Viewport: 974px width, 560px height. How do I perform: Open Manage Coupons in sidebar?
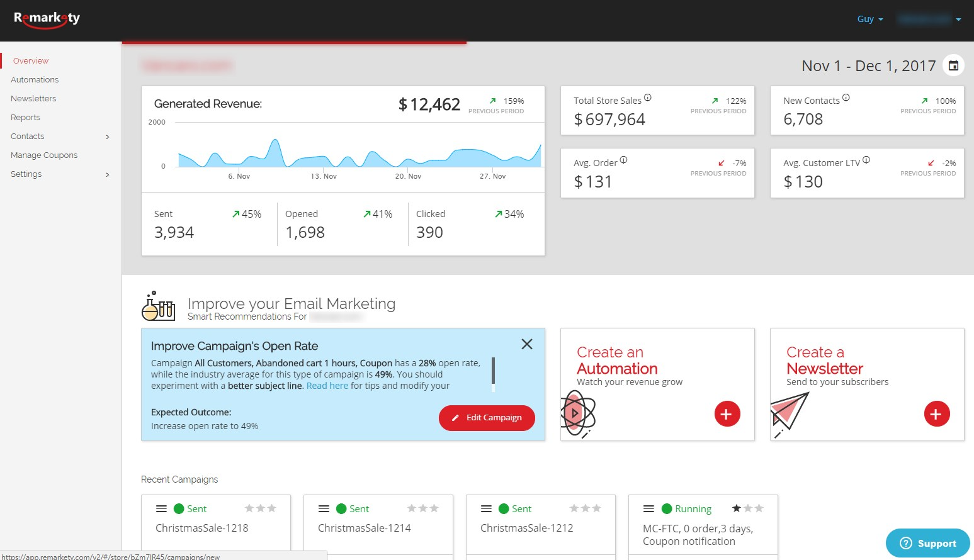point(44,155)
